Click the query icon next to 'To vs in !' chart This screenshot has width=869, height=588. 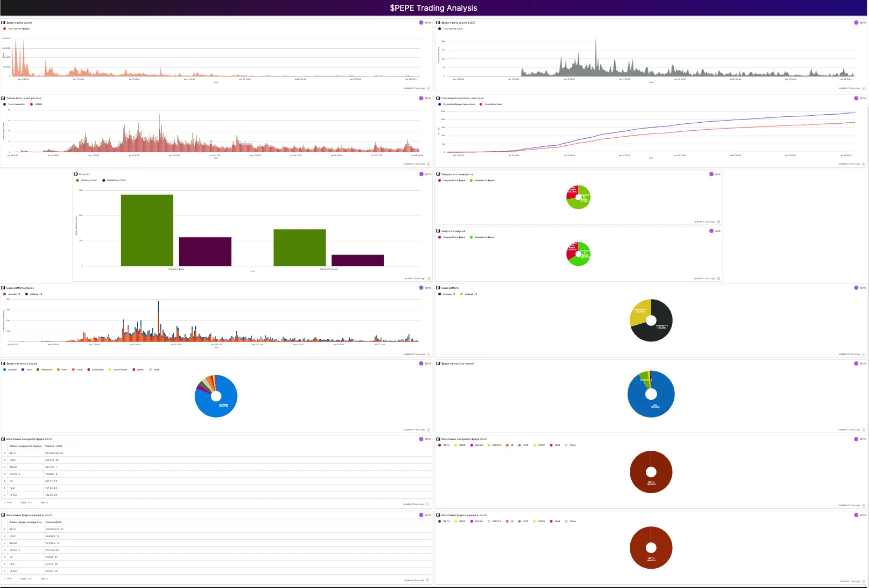point(76,174)
